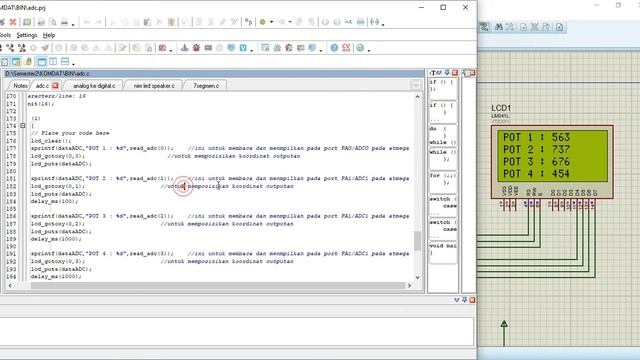Click editor vertical scrollbar up arrow
This screenshot has height=360, width=640.
pos(418,97)
